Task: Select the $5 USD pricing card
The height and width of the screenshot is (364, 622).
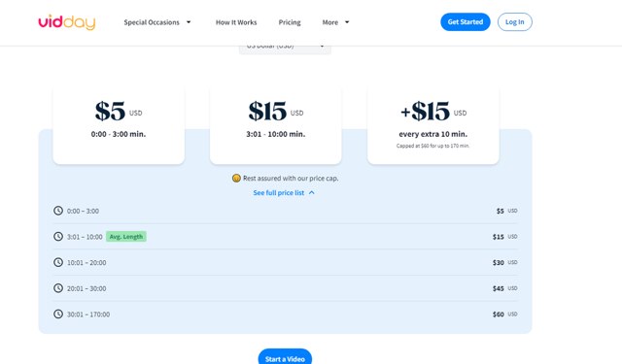Action: [x=119, y=124]
